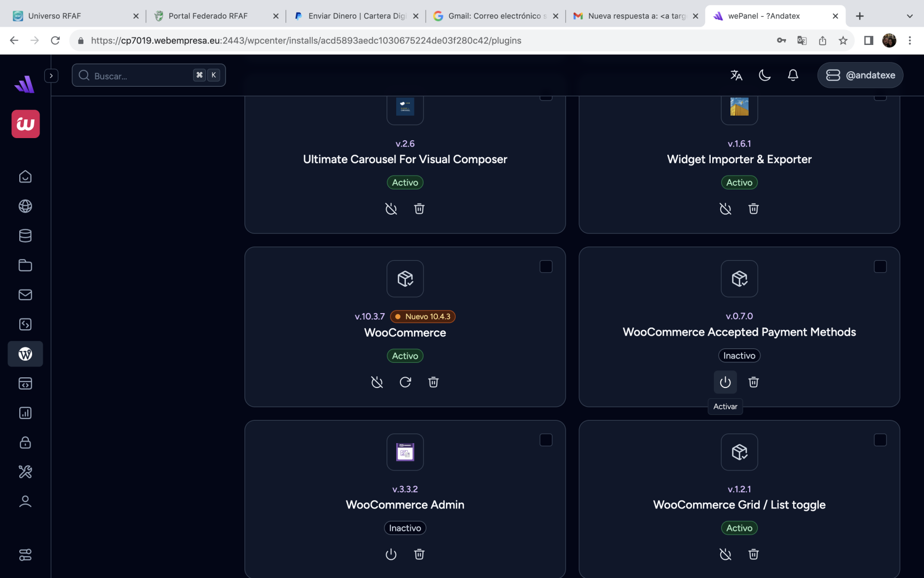
Task: Open the browser tab list chevron
Action: coord(910,16)
